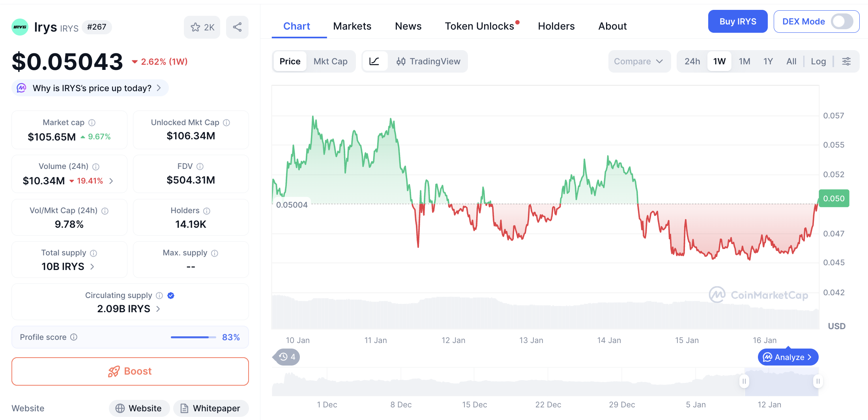
Task: Switch to Token Unlocks tab
Action: (479, 26)
